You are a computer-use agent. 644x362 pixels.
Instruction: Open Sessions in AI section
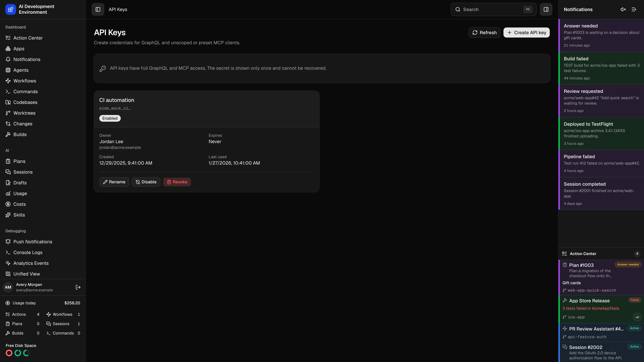coord(43,172)
